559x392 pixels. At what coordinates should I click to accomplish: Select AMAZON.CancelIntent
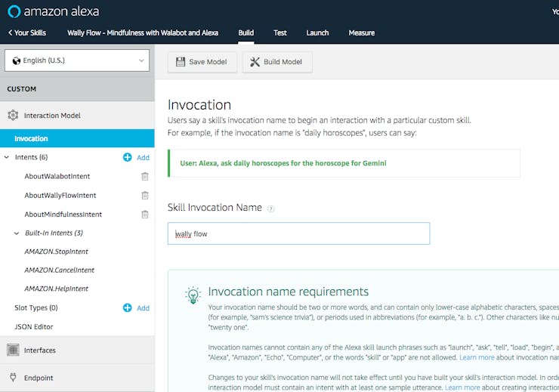point(59,270)
